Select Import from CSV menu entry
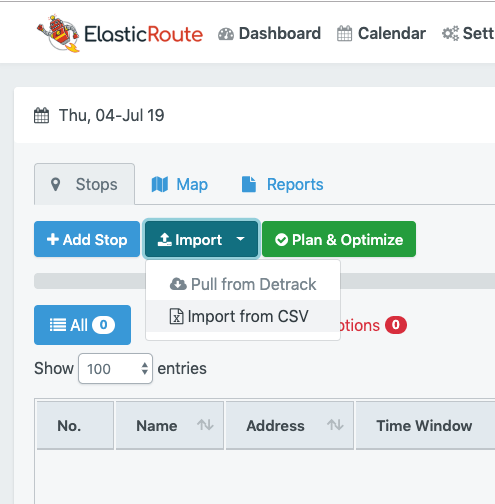Viewport: 495px width, 504px height. click(x=243, y=316)
